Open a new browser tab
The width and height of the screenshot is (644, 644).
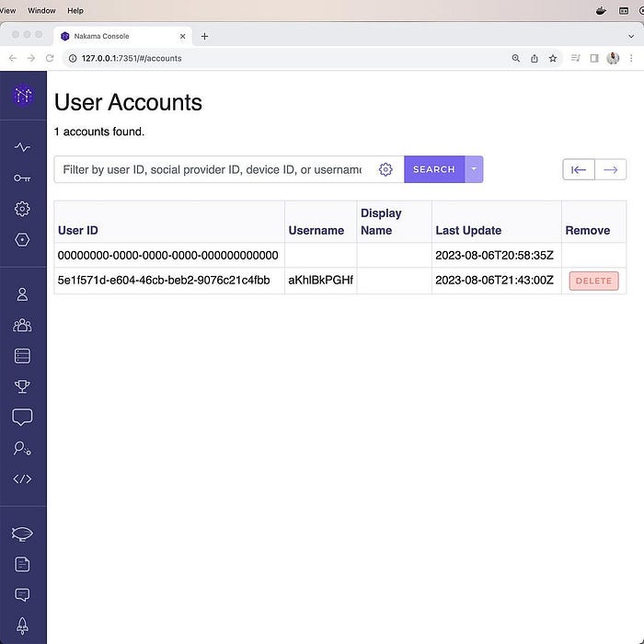(x=204, y=36)
